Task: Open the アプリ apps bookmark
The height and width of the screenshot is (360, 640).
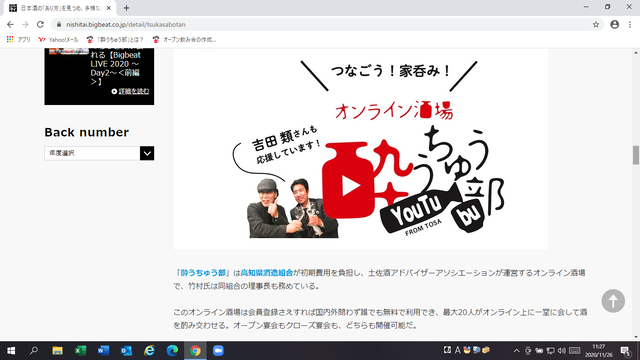Action: pyautogui.click(x=19, y=40)
